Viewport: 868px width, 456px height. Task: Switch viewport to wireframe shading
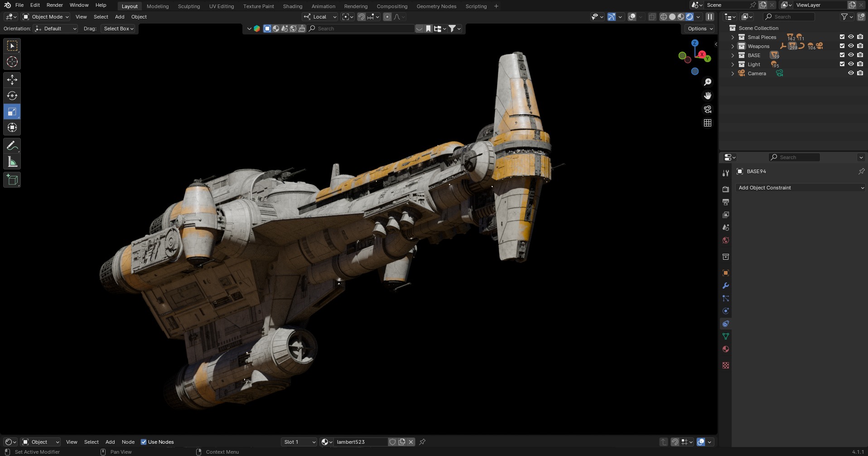click(664, 17)
